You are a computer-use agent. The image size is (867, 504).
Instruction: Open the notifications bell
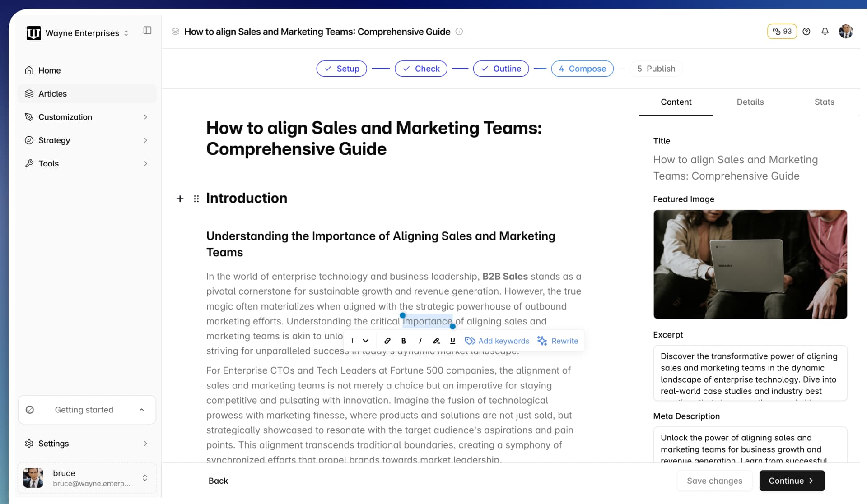(x=825, y=31)
